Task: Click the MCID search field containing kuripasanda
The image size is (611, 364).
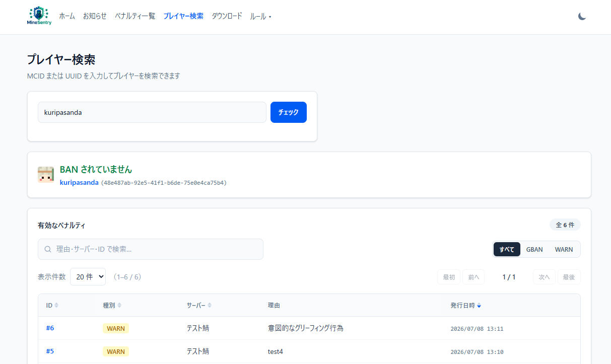Action: click(x=152, y=112)
